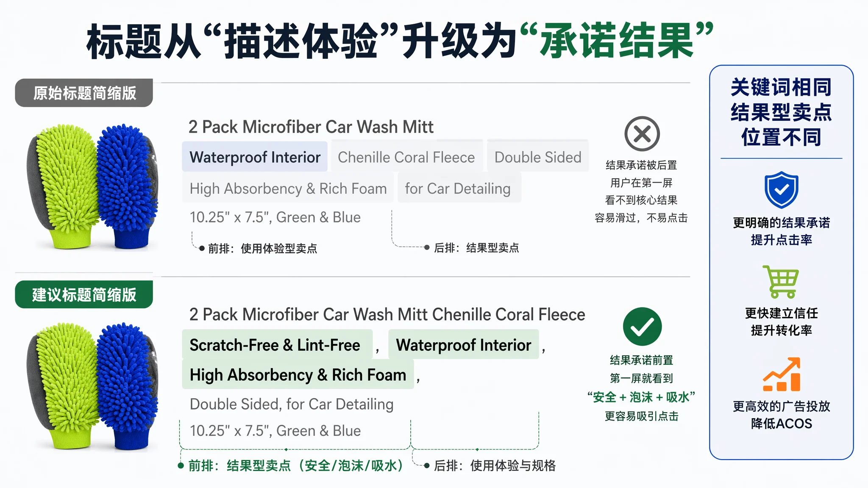Select the bottom wash mitt product image
The width and height of the screenshot is (868, 488).
(92, 386)
